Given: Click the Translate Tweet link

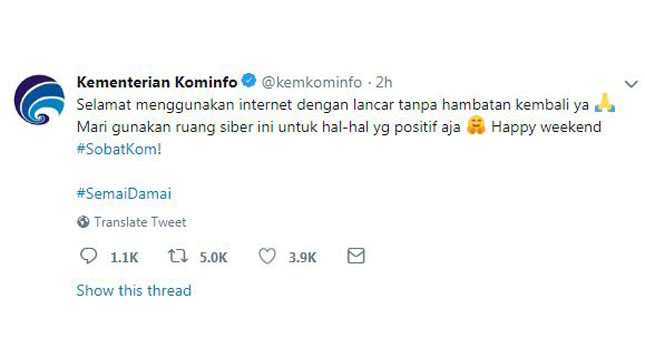Looking at the screenshot, I should pyautogui.click(x=140, y=222).
